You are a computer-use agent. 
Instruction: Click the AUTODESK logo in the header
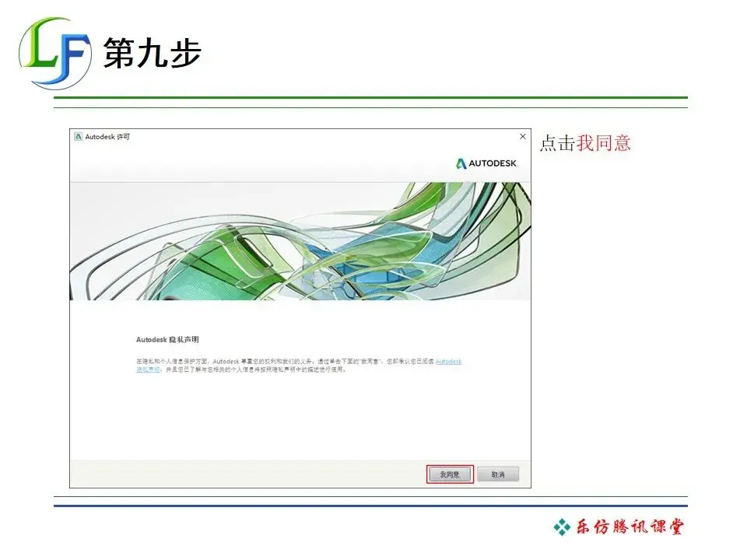486,163
